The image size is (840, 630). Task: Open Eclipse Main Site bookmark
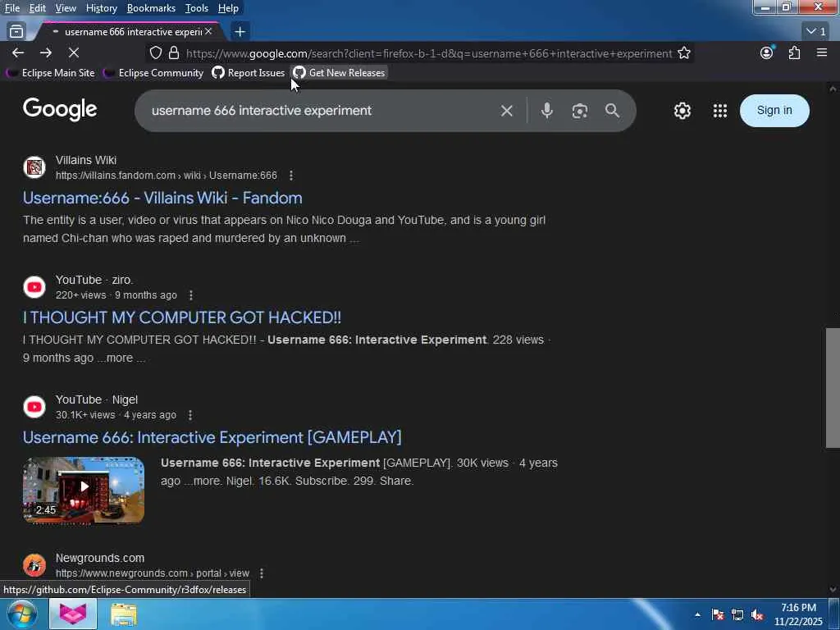50,73
